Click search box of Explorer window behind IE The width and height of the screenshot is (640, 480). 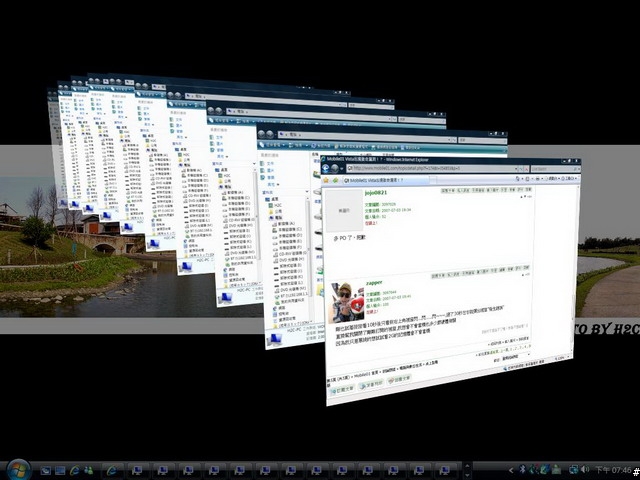click(x=481, y=140)
